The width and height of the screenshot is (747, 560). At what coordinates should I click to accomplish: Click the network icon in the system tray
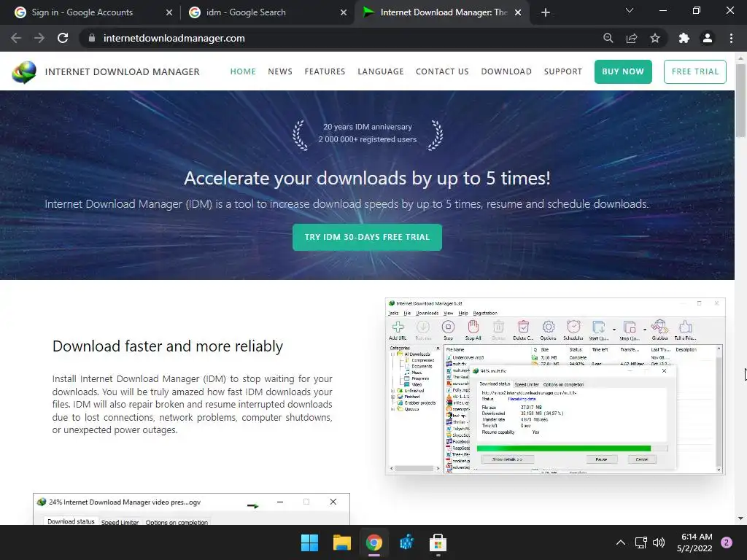640,542
